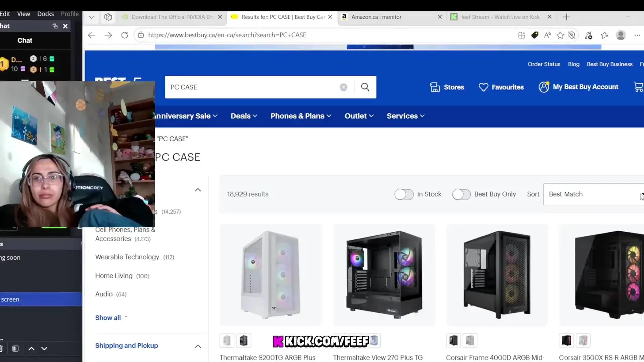Open tracking prevention crossed-shield icon
Viewport: 644px width, 362px height.
[x=572, y=35]
